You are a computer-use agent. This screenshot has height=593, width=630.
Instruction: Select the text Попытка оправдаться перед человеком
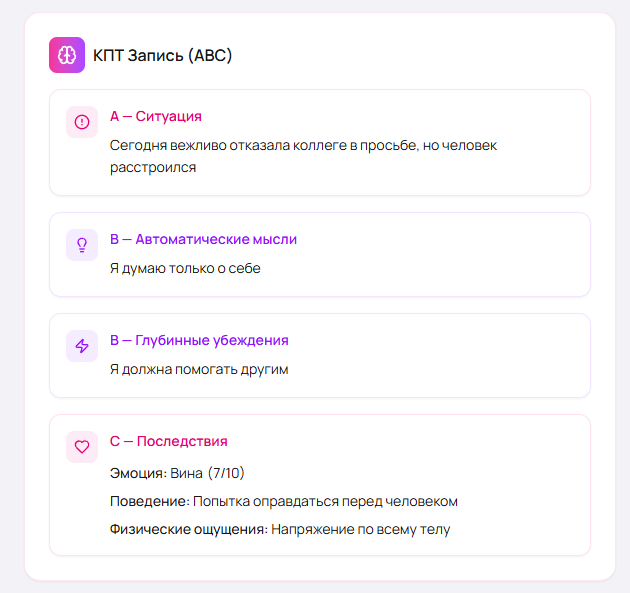coord(325,501)
